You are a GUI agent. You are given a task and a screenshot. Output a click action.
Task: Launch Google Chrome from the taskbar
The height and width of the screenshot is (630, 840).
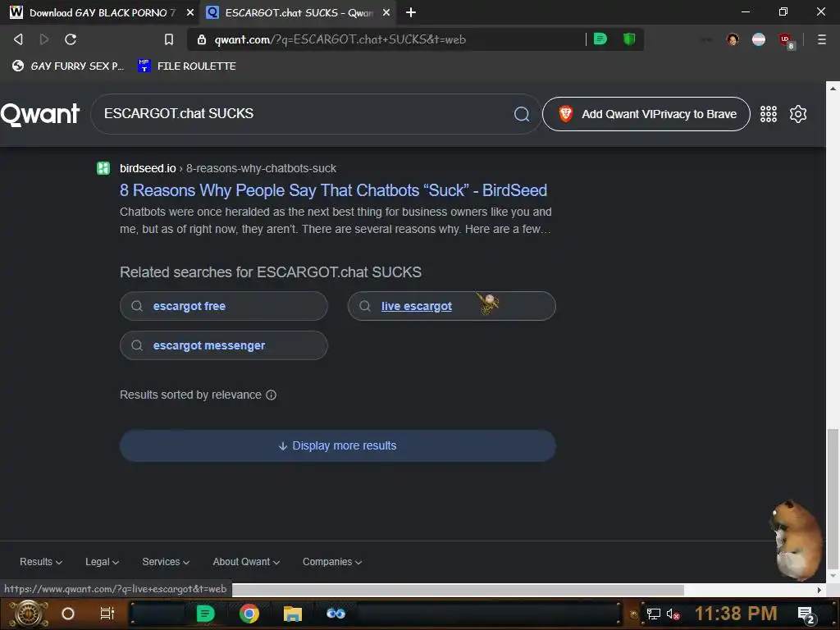tap(249, 614)
